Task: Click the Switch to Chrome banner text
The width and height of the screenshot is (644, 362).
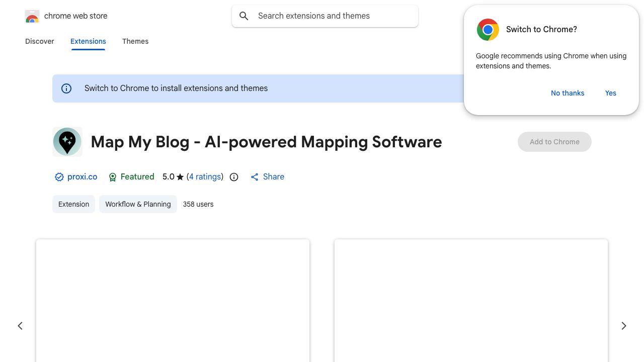Action: (x=176, y=88)
